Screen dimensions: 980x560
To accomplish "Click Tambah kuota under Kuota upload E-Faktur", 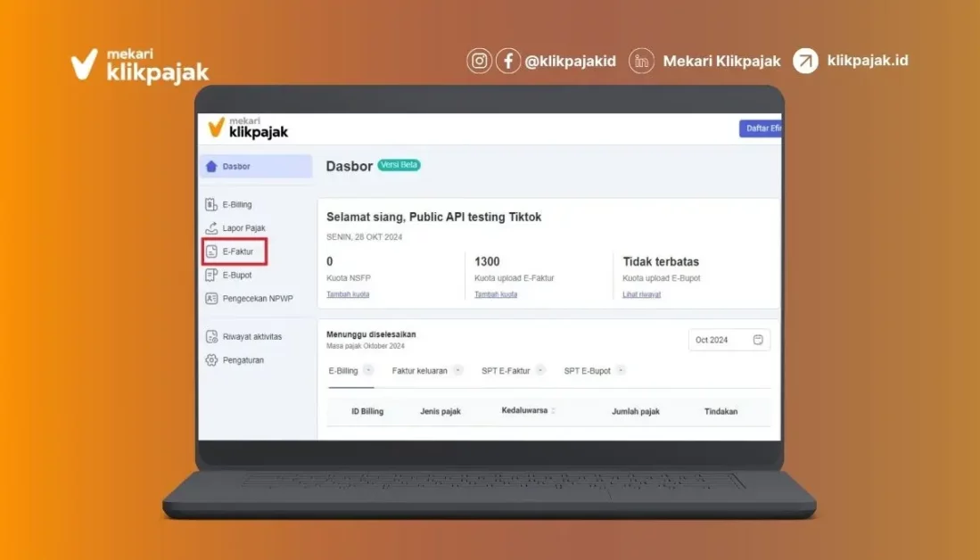I will point(496,294).
